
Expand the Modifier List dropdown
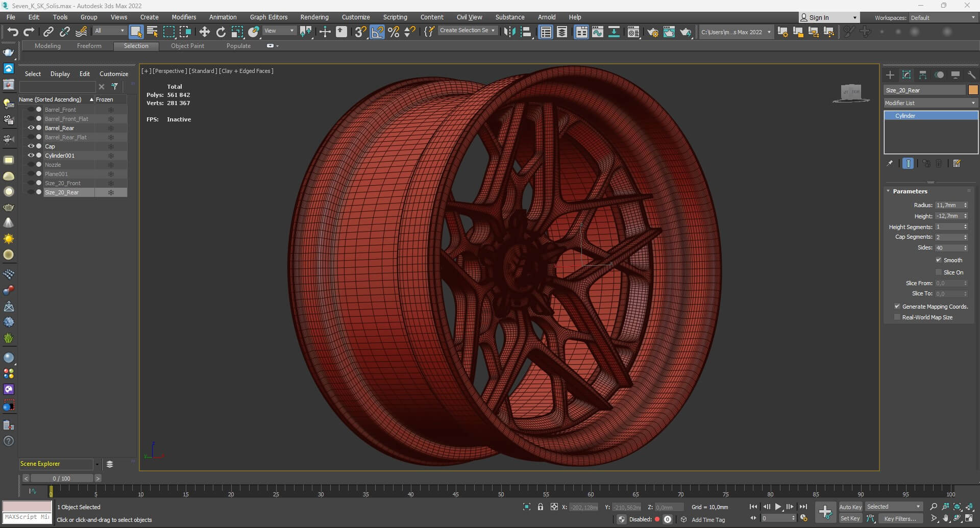click(x=930, y=103)
